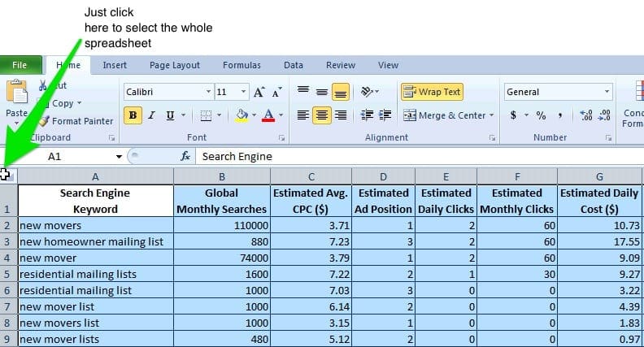
Task: Switch to the Data tab
Action: pos(294,65)
